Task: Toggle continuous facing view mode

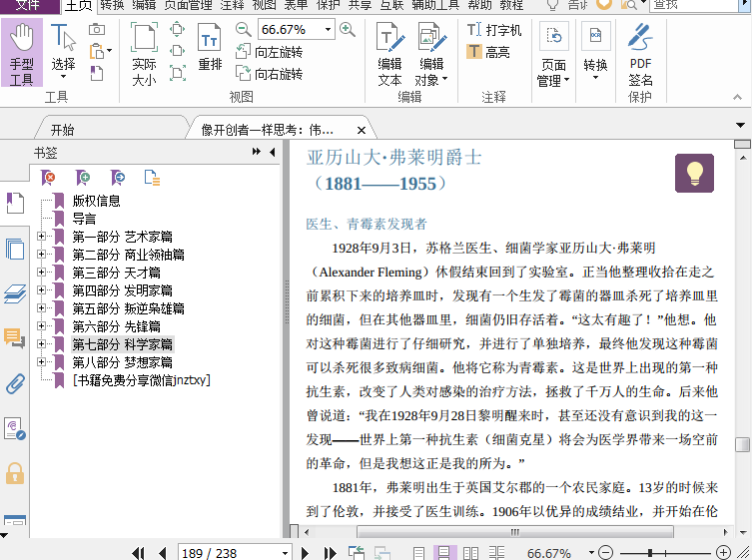Action: (x=496, y=553)
